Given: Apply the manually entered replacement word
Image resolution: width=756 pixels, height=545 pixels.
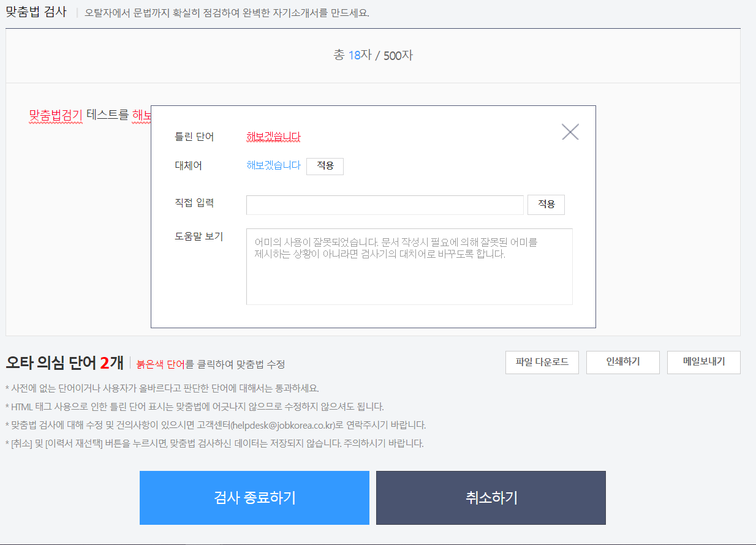Looking at the screenshot, I should [x=545, y=205].
